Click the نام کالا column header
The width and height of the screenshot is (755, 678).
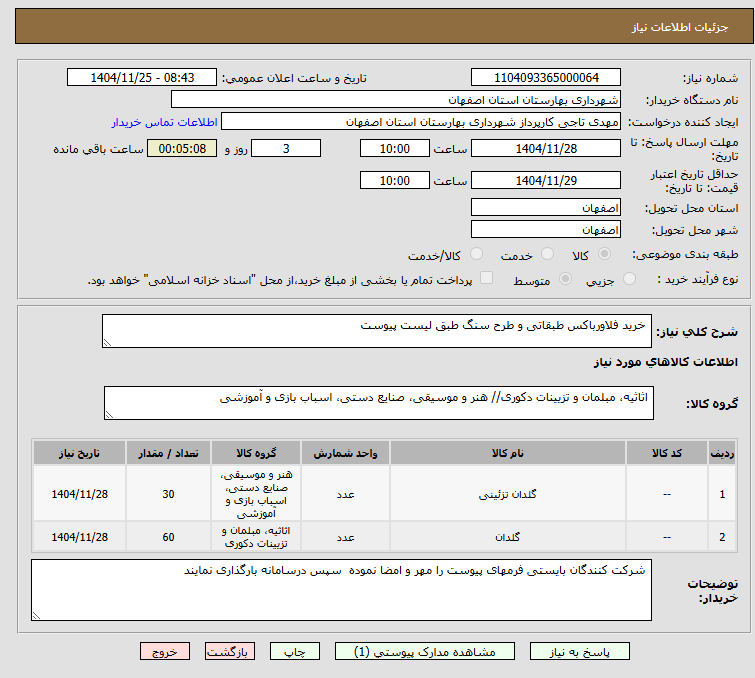508,453
